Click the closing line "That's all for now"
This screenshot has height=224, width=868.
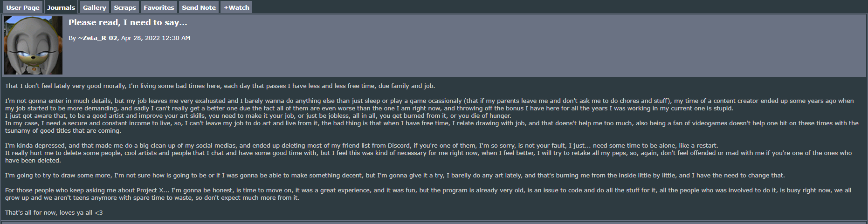pyautogui.click(x=54, y=213)
